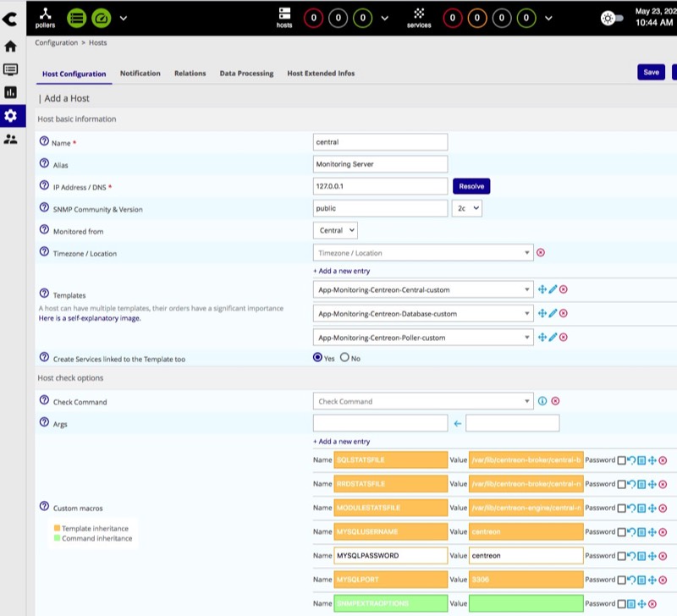Screen dimensions: 677x616
Task: Expand the SNMP version 2c dropdown
Action: point(466,208)
